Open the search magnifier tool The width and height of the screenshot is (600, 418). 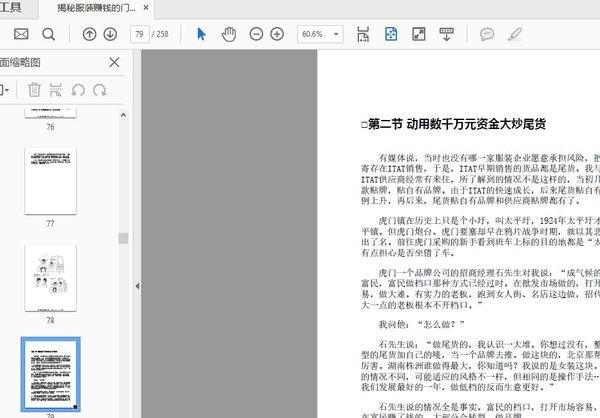pyautogui.click(x=49, y=34)
